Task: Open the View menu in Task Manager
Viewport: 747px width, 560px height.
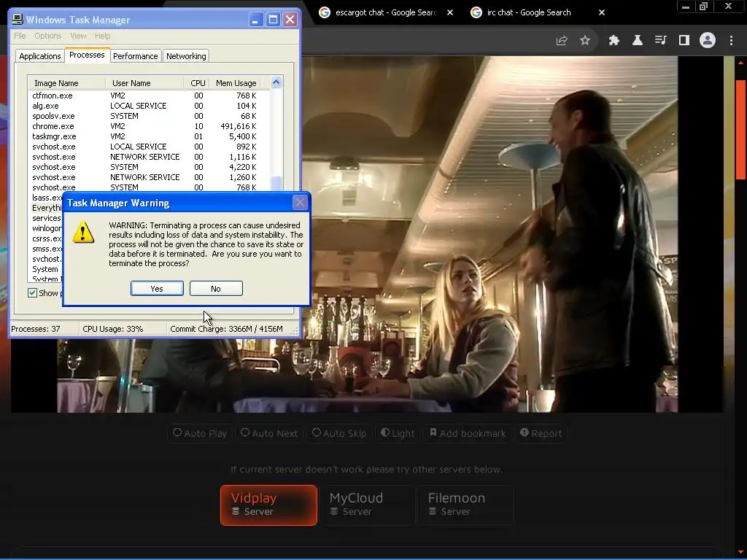Action: (x=78, y=36)
